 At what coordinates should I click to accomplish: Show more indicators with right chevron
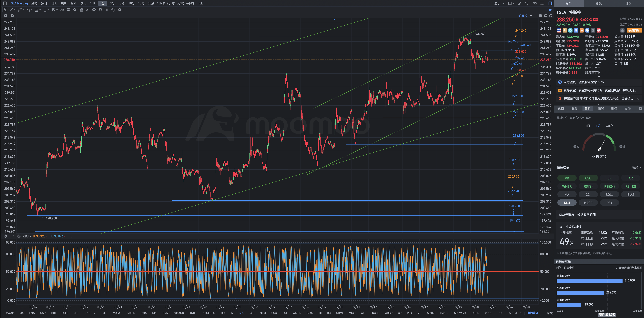pyautogui.click(x=521, y=313)
